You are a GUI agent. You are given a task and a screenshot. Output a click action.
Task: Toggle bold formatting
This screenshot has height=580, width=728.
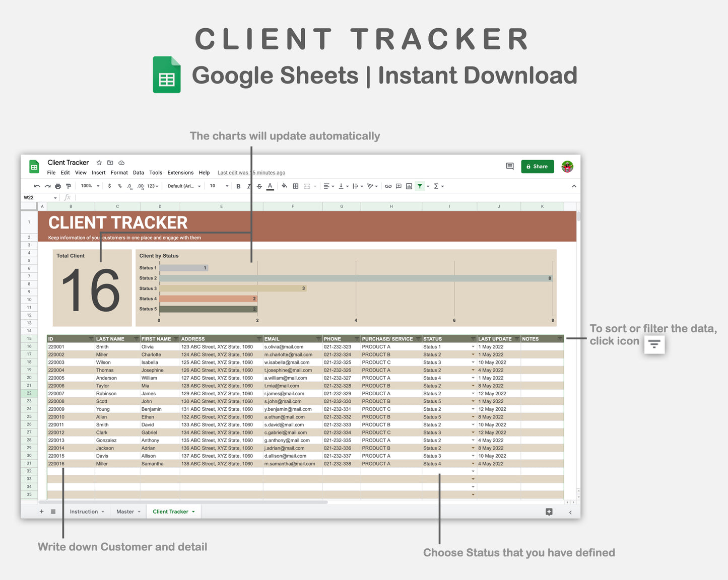click(238, 186)
